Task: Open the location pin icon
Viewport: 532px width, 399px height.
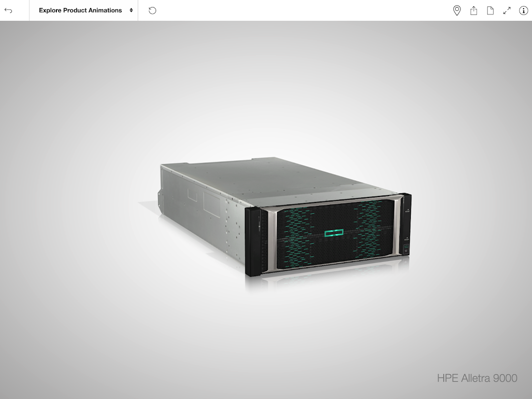Action: coord(457,10)
